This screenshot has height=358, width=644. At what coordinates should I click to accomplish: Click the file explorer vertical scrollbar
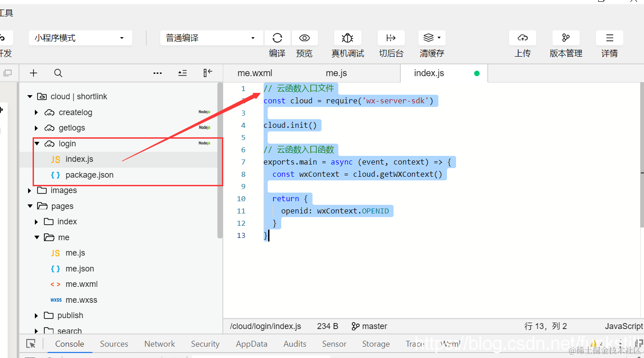220,160
